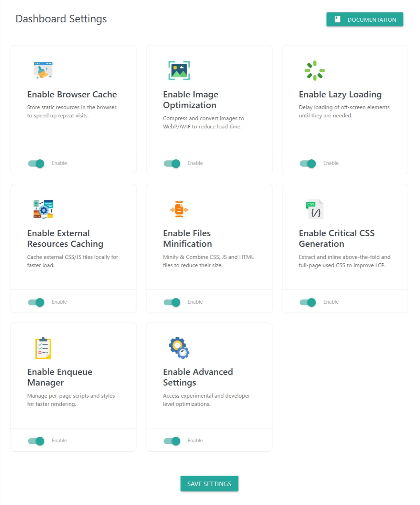Viewport: 420px width, 505px height.
Task: Click the Image Optimization picture icon
Action: point(179,70)
